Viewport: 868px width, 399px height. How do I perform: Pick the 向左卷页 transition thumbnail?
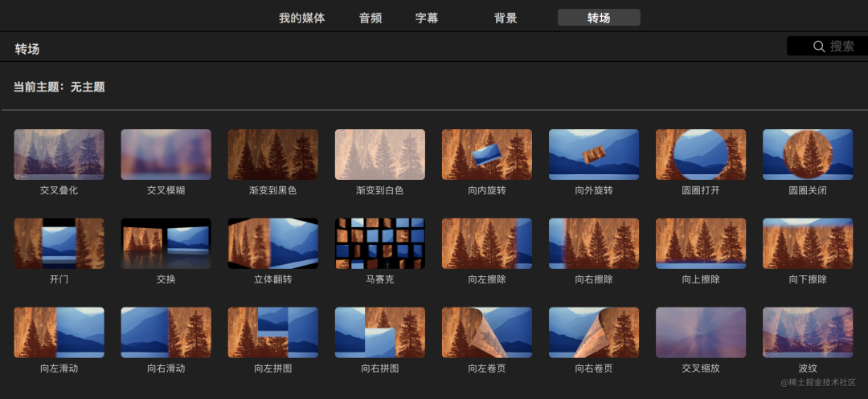click(x=486, y=332)
